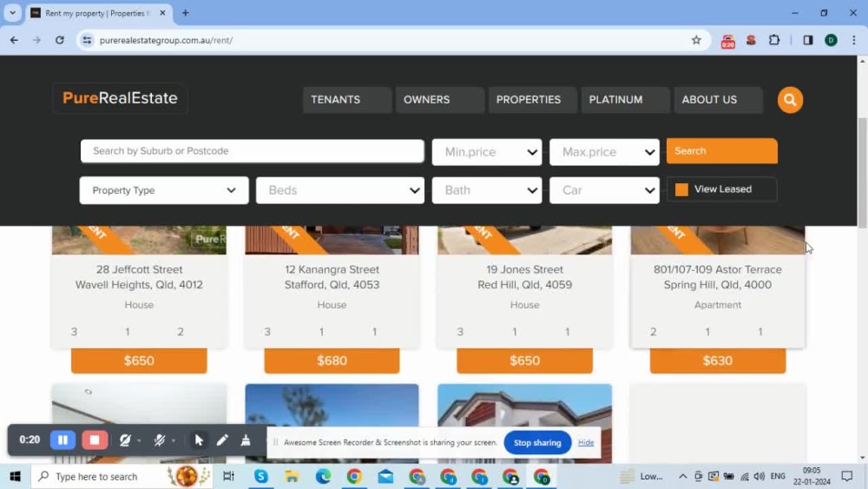Click the Search by Suburb or Postcode field
The height and width of the screenshot is (489, 868).
253,150
